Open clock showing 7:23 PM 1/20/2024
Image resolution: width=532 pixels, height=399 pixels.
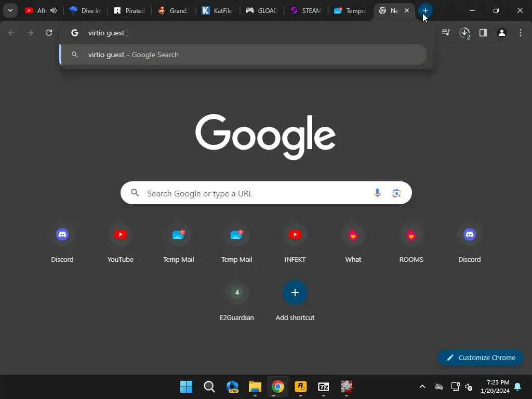(495, 387)
